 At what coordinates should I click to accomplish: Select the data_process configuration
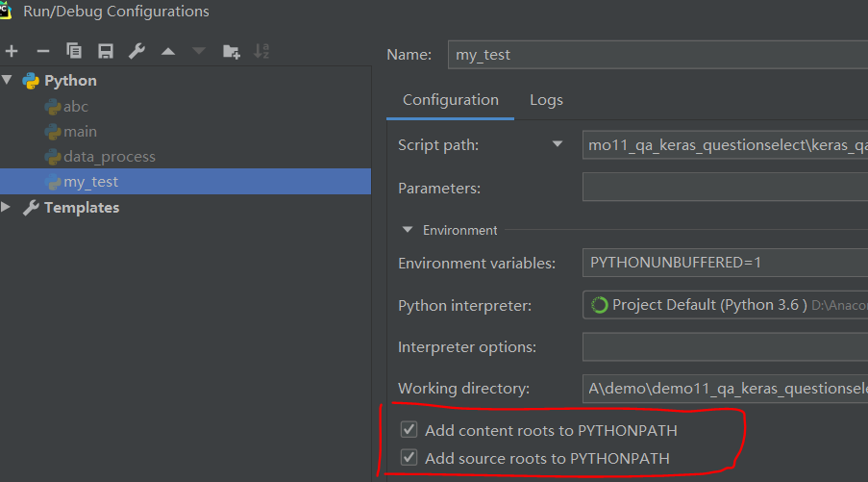(109, 156)
